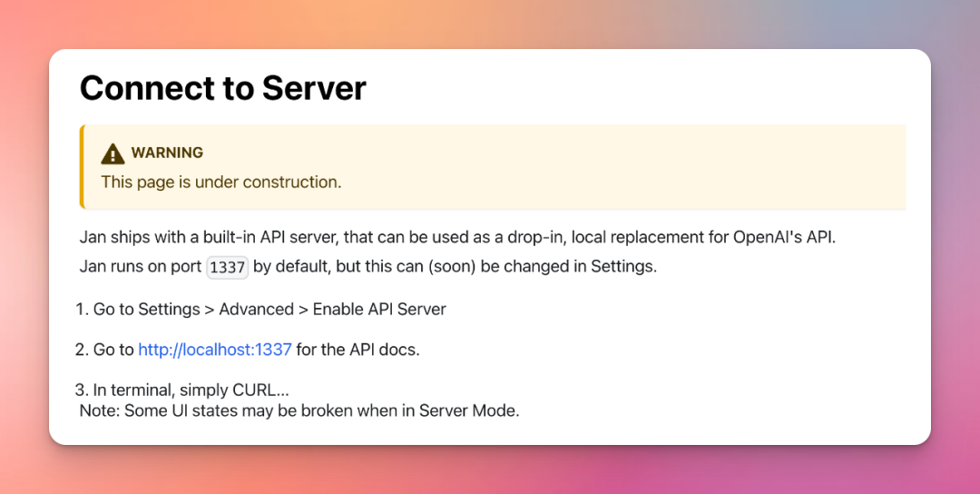Click "Enable API Server" in step one
Image resolution: width=980 pixels, height=494 pixels.
(x=379, y=310)
